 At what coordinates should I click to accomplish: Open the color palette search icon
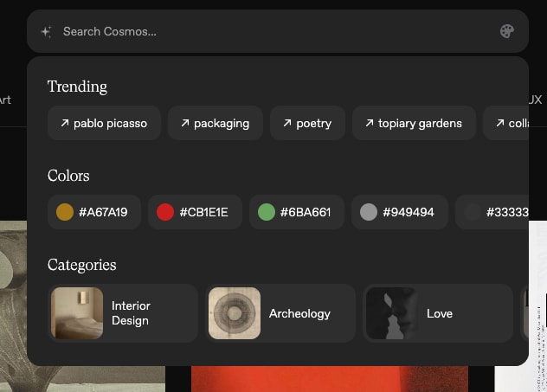click(x=507, y=31)
